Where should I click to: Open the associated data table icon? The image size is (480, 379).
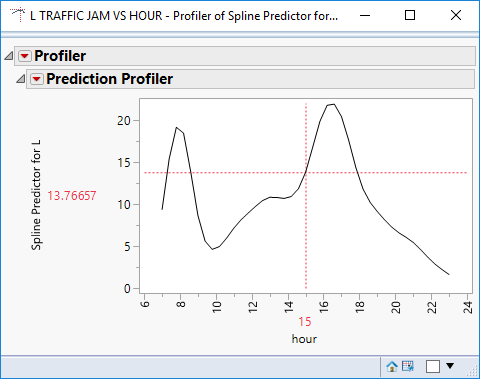pyautogui.click(x=408, y=366)
